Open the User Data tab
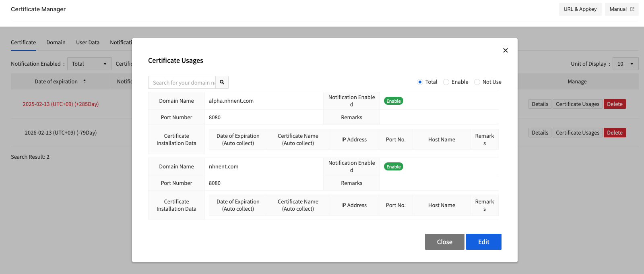 pos(88,42)
